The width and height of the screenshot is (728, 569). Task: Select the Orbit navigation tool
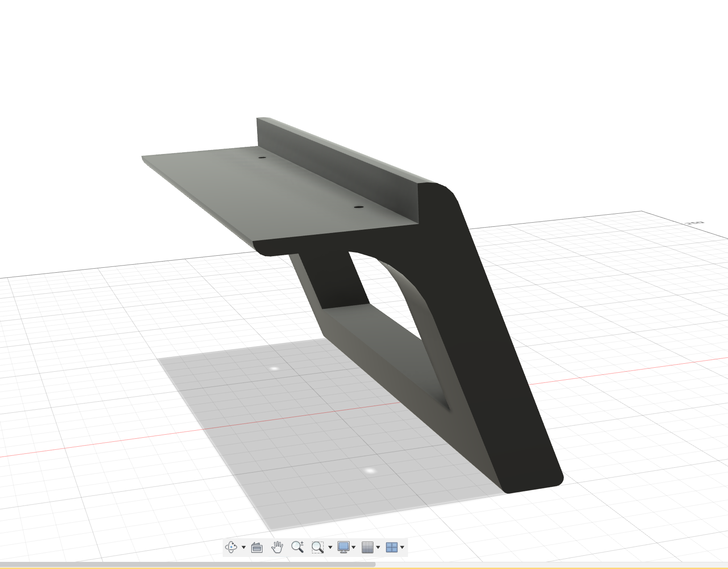pos(231,547)
